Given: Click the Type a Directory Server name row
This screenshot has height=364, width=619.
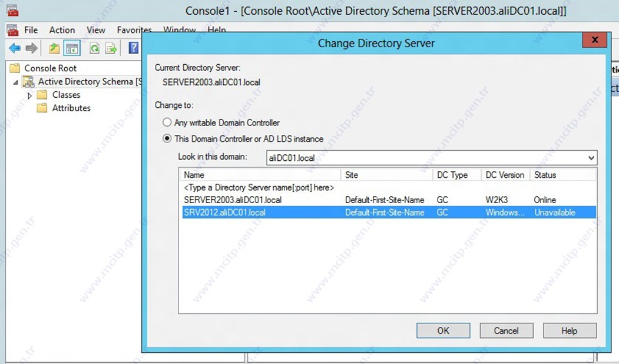Looking at the screenshot, I should [x=259, y=187].
